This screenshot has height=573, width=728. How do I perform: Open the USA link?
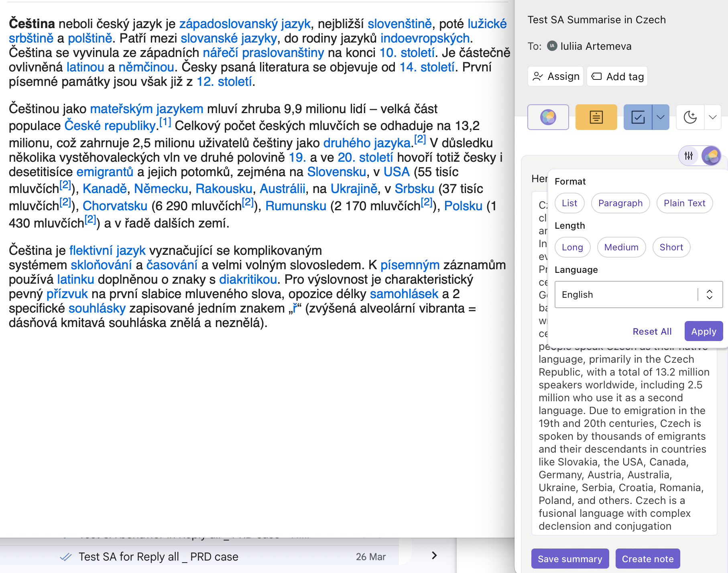[397, 172]
